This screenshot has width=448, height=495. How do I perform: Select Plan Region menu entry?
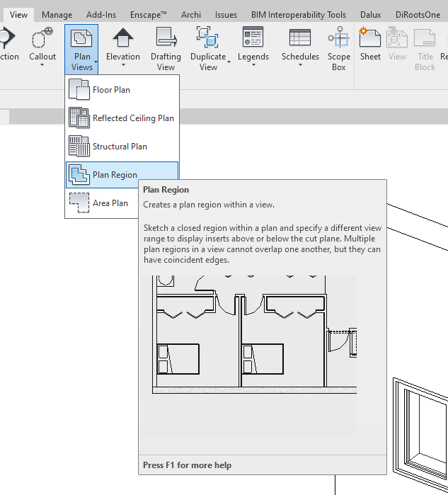point(122,175)
